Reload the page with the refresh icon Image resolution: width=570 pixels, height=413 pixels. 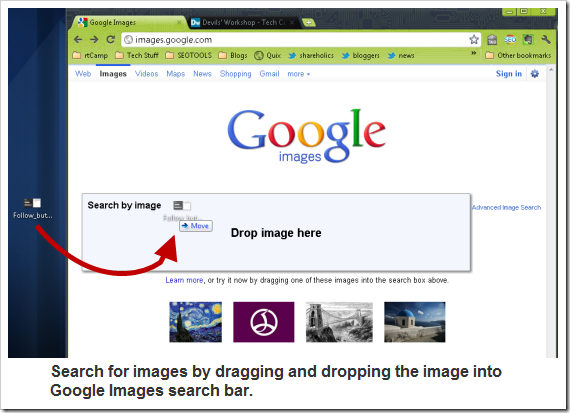111,39
